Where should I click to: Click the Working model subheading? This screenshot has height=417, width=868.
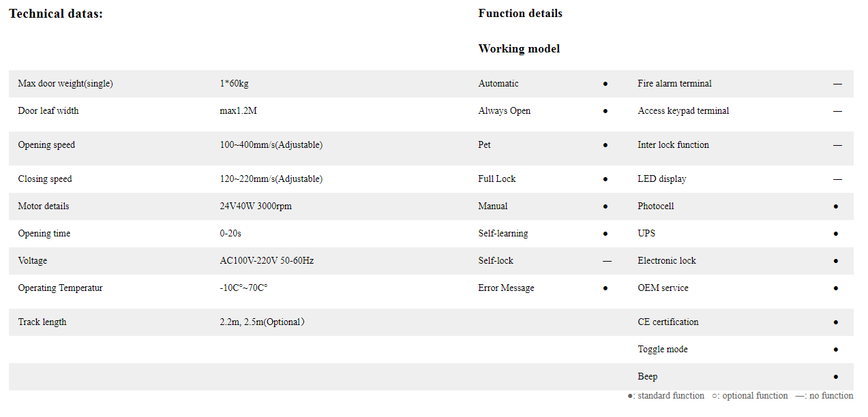point(519,49)
